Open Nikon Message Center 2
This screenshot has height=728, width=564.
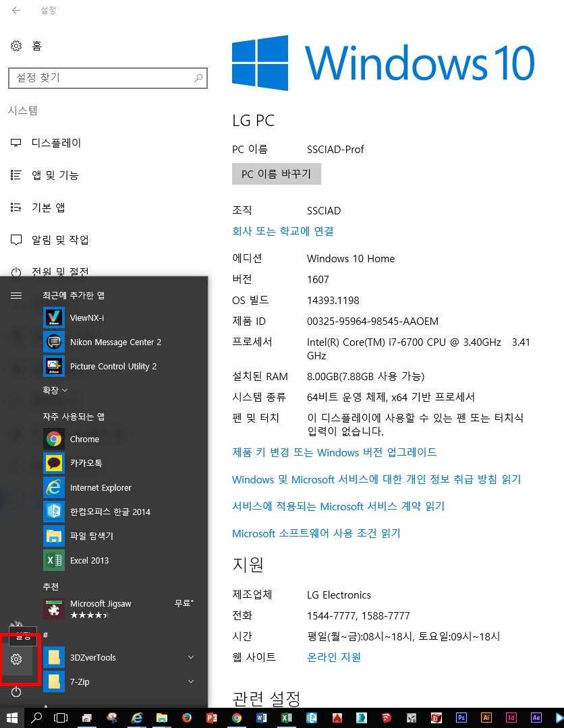click(115, 342)
